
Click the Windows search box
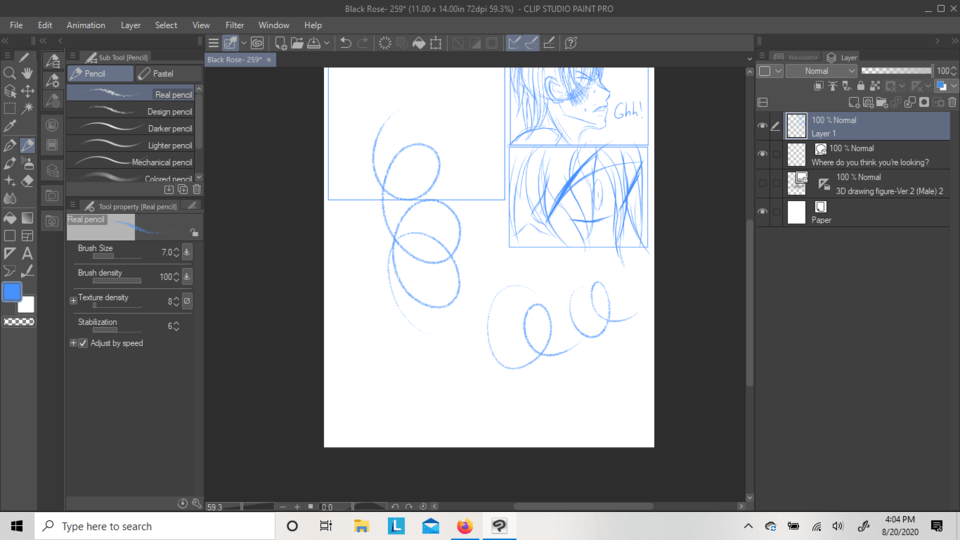pyautogui.click(x=155, y=526)
